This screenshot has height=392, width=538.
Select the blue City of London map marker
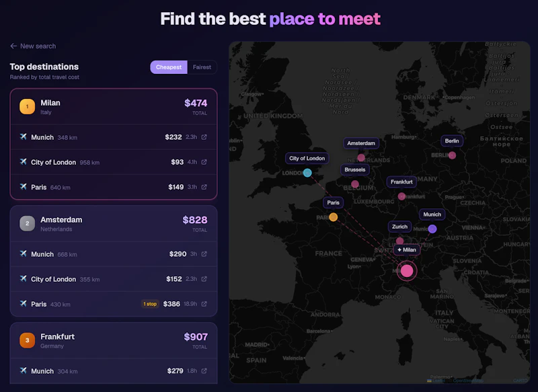(x=307, y=173)
